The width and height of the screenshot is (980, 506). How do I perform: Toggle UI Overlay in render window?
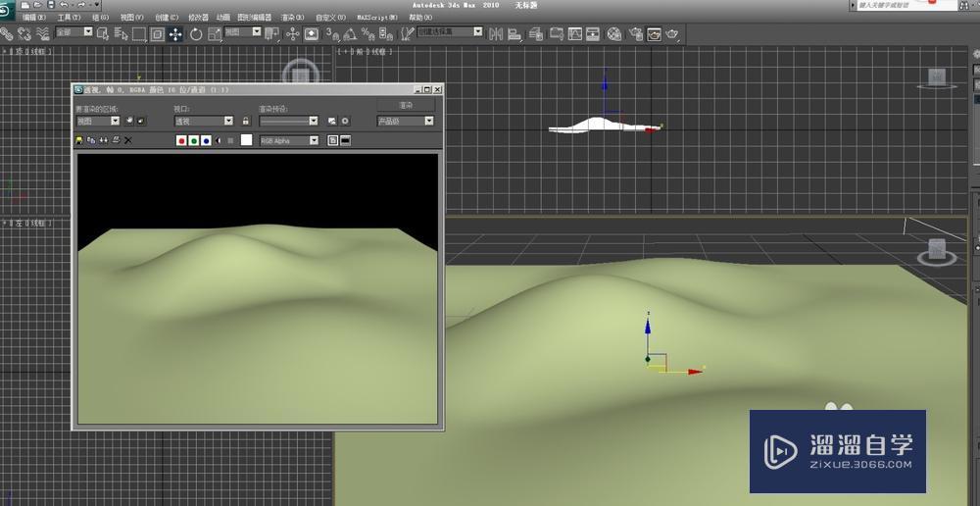click(x=332, y=140)
